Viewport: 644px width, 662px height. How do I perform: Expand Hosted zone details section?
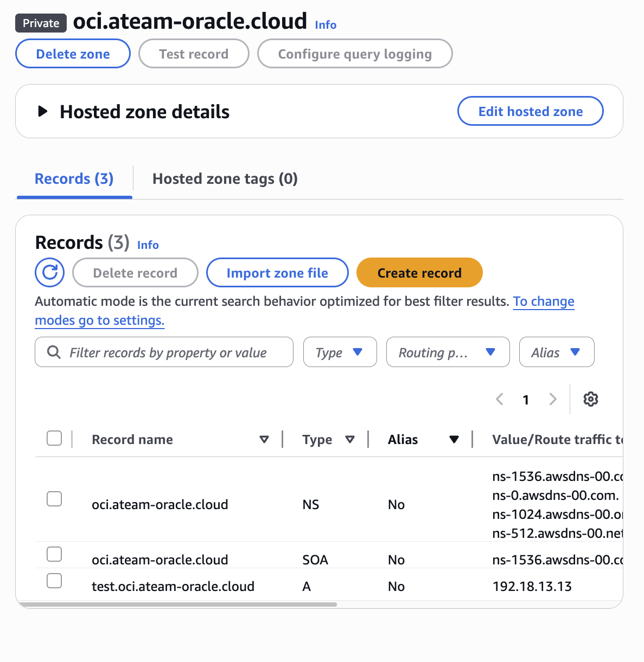(43, 112)
